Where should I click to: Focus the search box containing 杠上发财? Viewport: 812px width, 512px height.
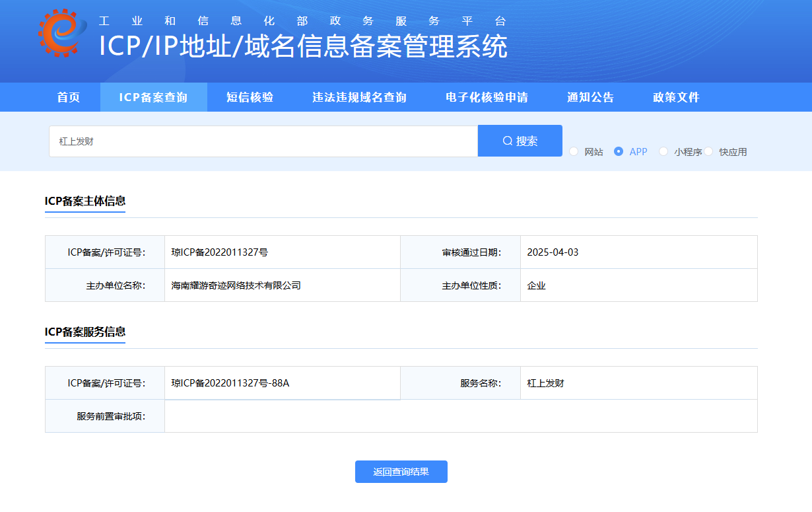tap(263, 141)
